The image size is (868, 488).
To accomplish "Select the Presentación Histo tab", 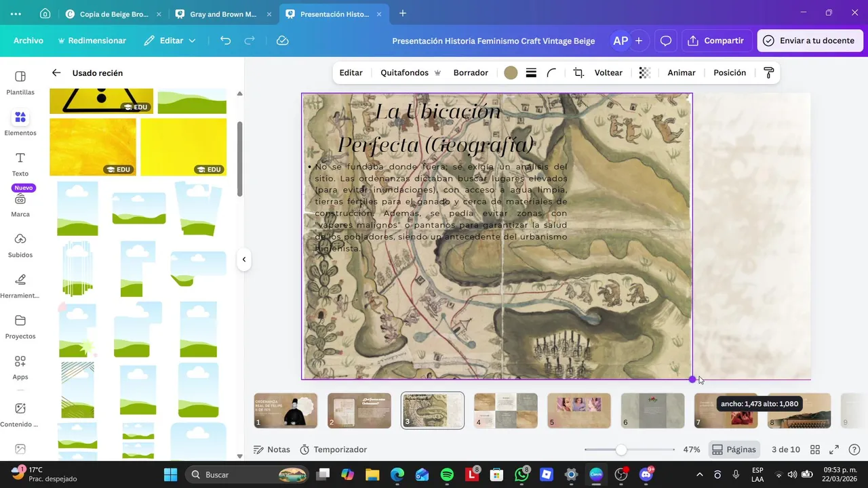I will click(334, 14).
